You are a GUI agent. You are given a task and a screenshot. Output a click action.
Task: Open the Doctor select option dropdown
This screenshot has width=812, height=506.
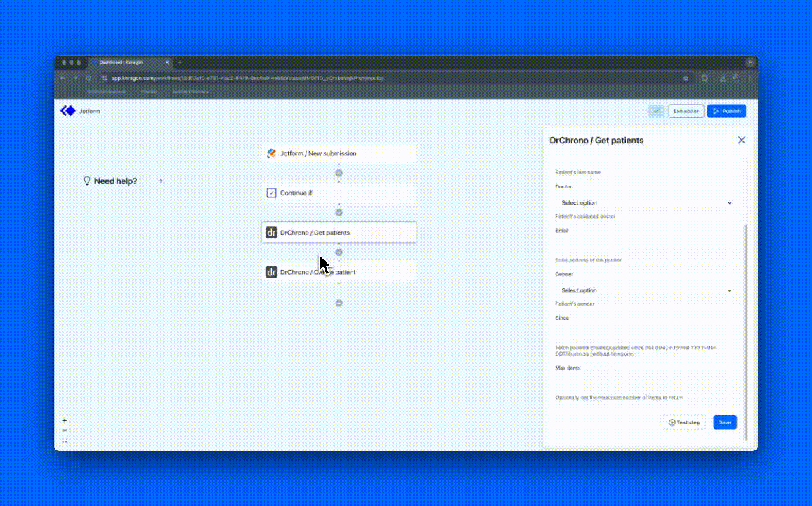[646, 202]
